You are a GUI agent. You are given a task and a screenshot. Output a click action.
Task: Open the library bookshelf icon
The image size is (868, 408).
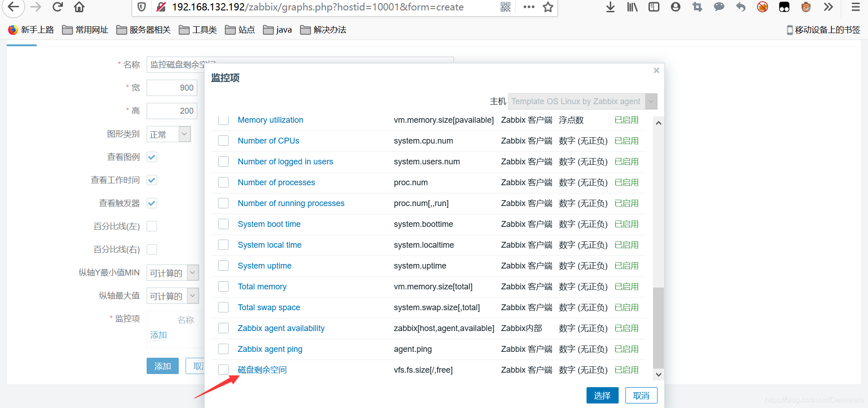632,7
